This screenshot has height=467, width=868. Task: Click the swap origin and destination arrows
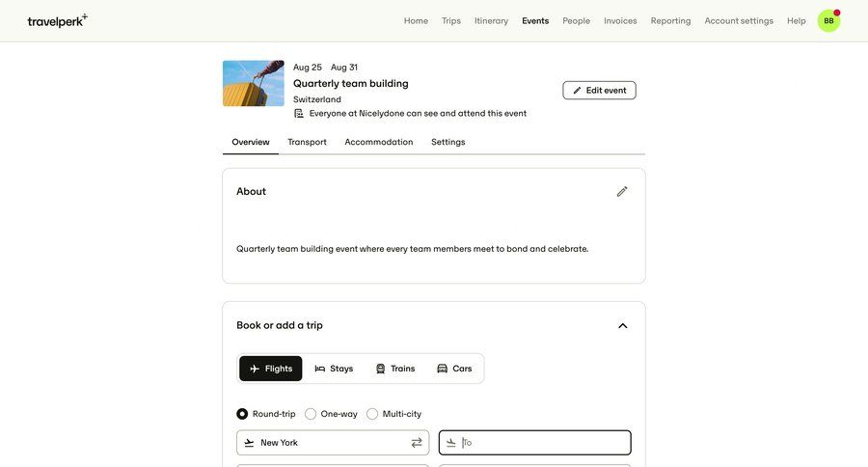[x=417, y=443]
